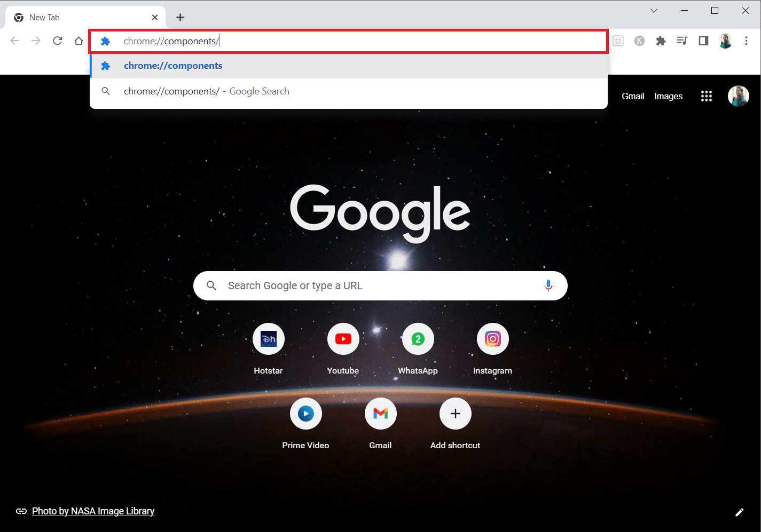Open the Google account avatar on page
Screen dimensions: 761x532
tap(739, 96)
